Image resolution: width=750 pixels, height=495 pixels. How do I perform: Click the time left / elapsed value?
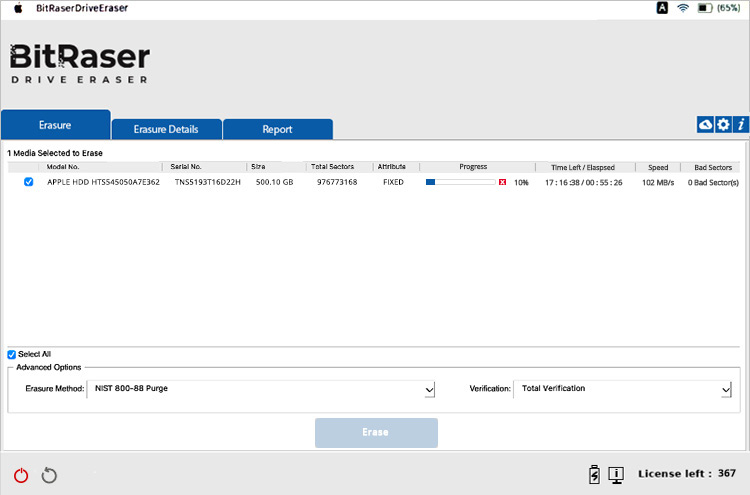(x=584, y=183)
